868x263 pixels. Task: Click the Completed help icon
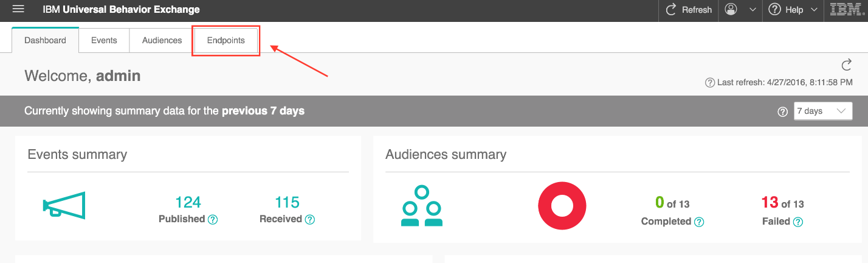tap(699, 222)
